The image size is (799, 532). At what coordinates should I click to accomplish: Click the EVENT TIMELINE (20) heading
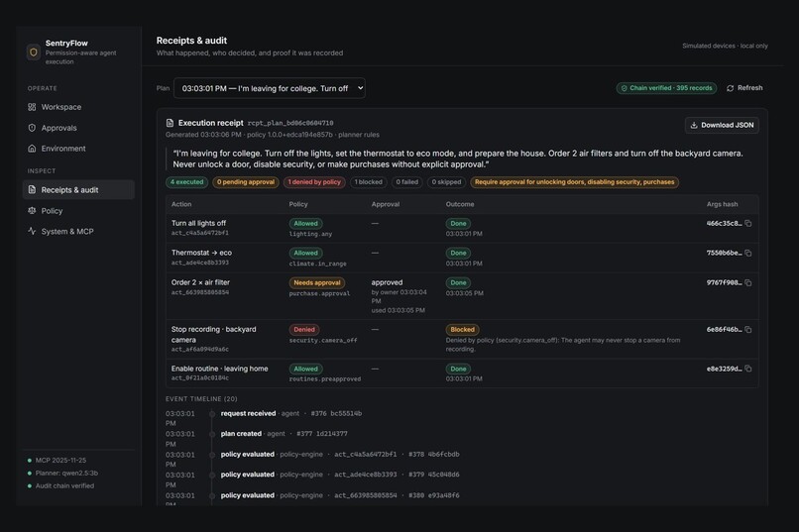click(201, 399)
